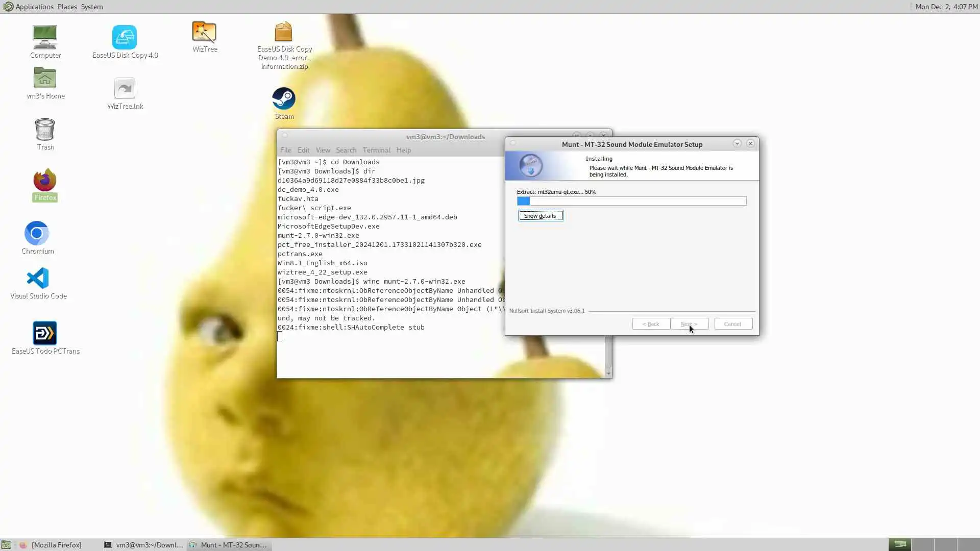Image resolution: width=980 pixels, height=551 pixels.
Task: Open the WizTree desktop icon
Action: point(204,33)
